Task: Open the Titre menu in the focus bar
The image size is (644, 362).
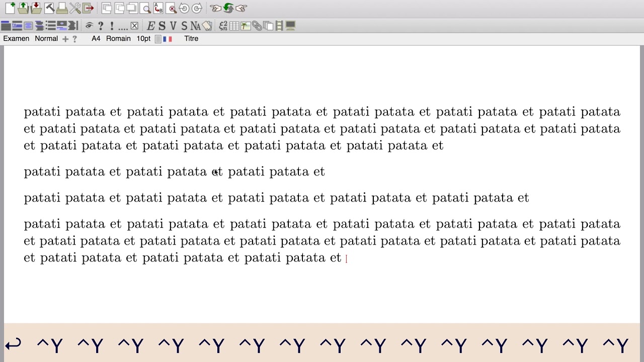Action: point(191,39)
